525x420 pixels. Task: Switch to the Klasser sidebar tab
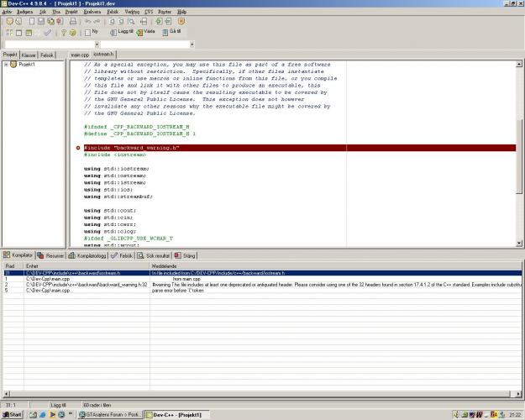pos(29,55)
